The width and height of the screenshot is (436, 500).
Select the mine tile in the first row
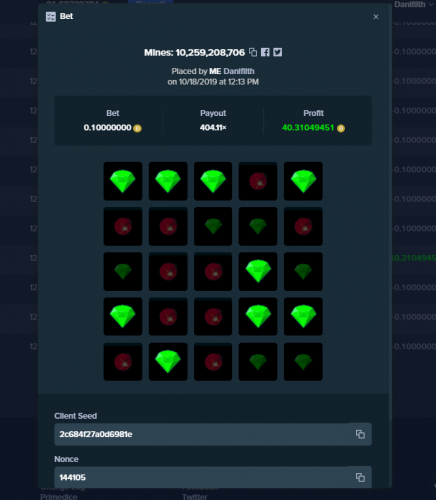click(x=258, y=181)
